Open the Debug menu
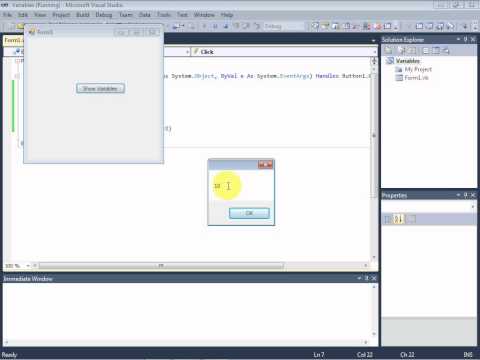 coord(104,15)
